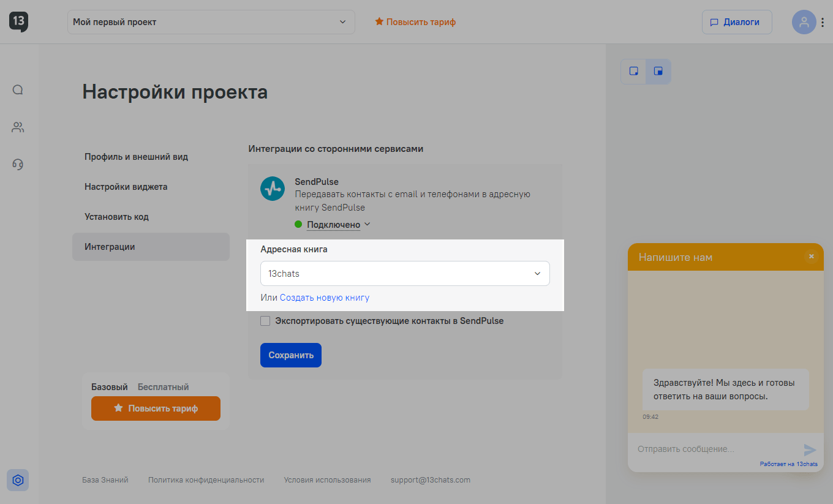Open chats section in left sidebar
This screenshot has width=833, height=504.
click(x=18, y=90)
